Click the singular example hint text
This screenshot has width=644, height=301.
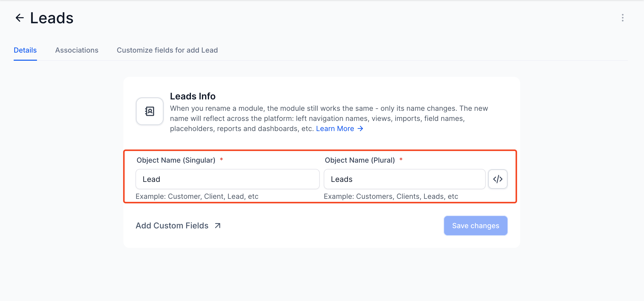tap(197, 196)
